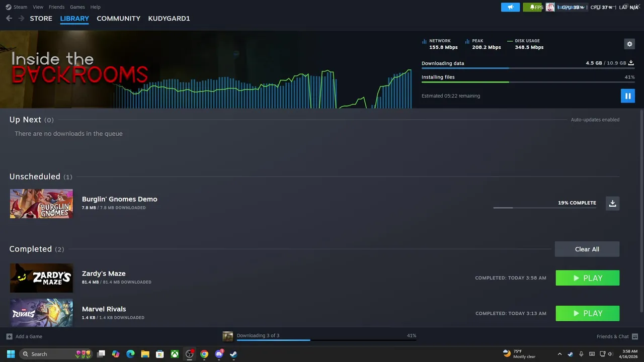644x362 pixels.
Task: Open the Friends menu
Action: [56, 7]
